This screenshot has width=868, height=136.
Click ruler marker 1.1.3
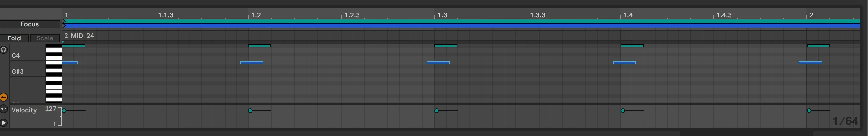click(x=165, y=15)
